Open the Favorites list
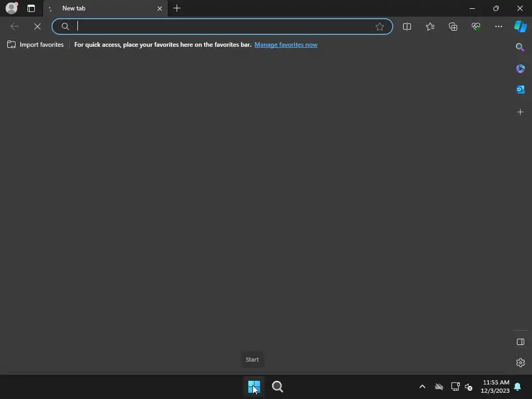Viewport: 532px width, 399px height. point(430,26)
